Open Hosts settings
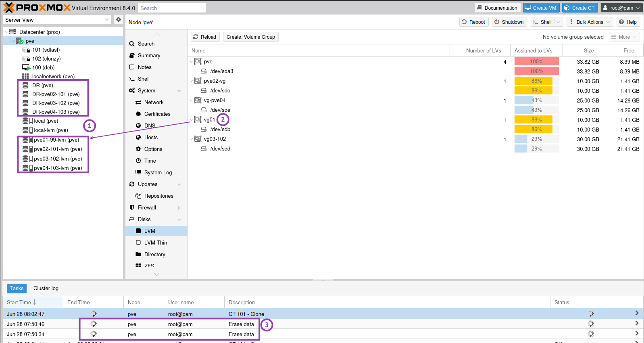Image resolution: width=644 pixels, height=343 pixels. pos(151,137)
